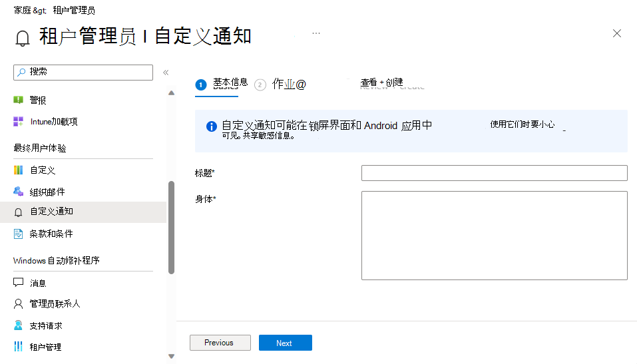Viewport: 637px width, 364px height.
Task: Click the Previous button
Action: point(220,343)
